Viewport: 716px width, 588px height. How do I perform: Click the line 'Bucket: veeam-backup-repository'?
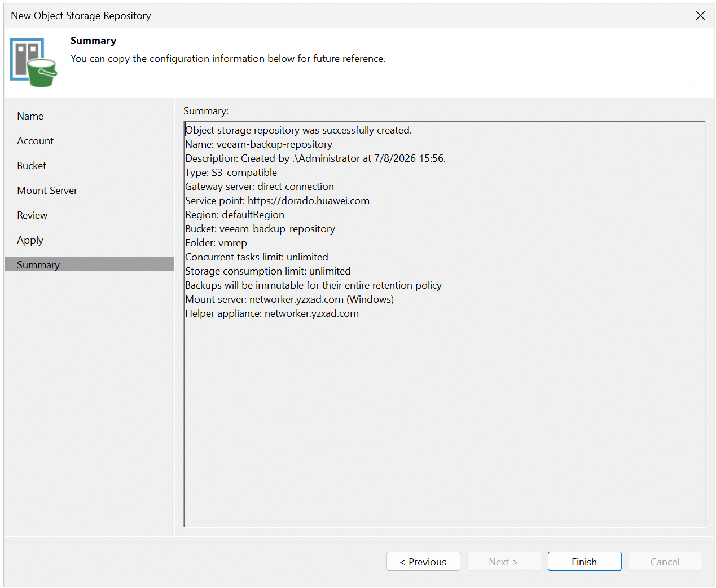point(260,229)
